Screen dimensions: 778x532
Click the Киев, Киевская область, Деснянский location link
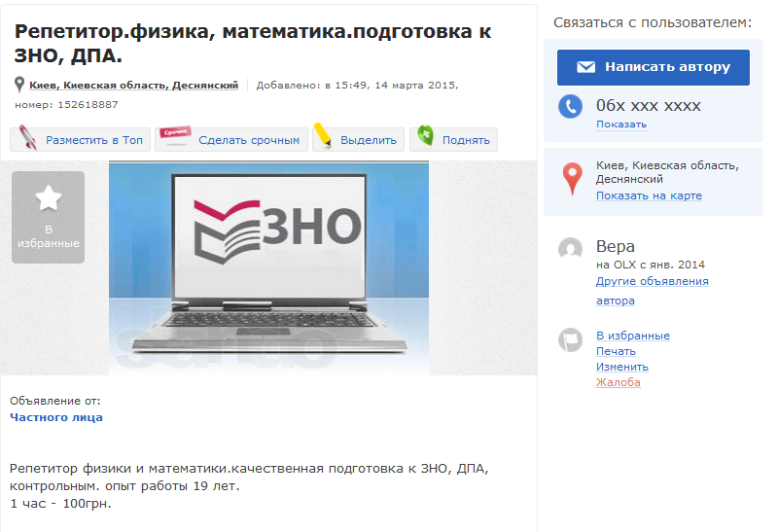point(133,86)
